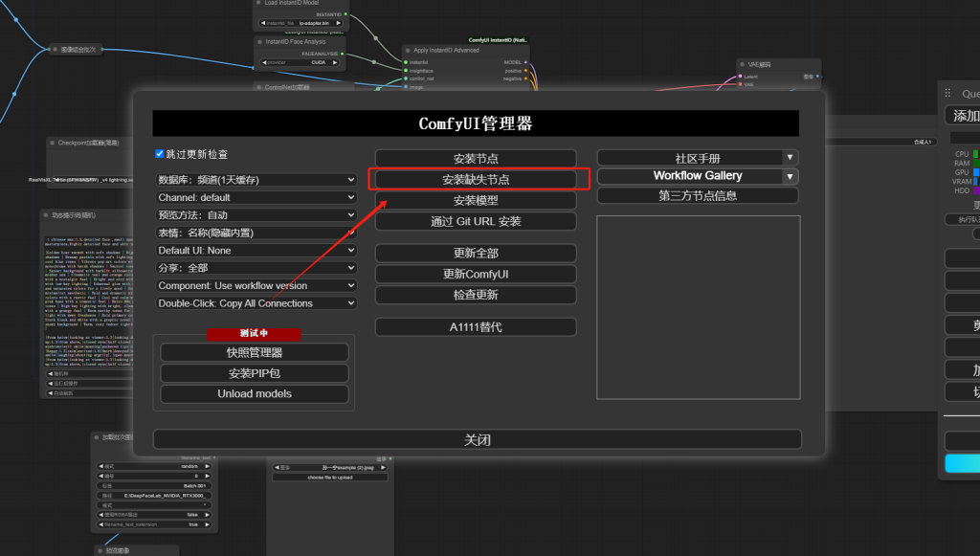The height and width of the screenshot is (556, 980).
Task: Click provider left arrow on InstantID Face Analysis
Action: [x=264, y=62]
